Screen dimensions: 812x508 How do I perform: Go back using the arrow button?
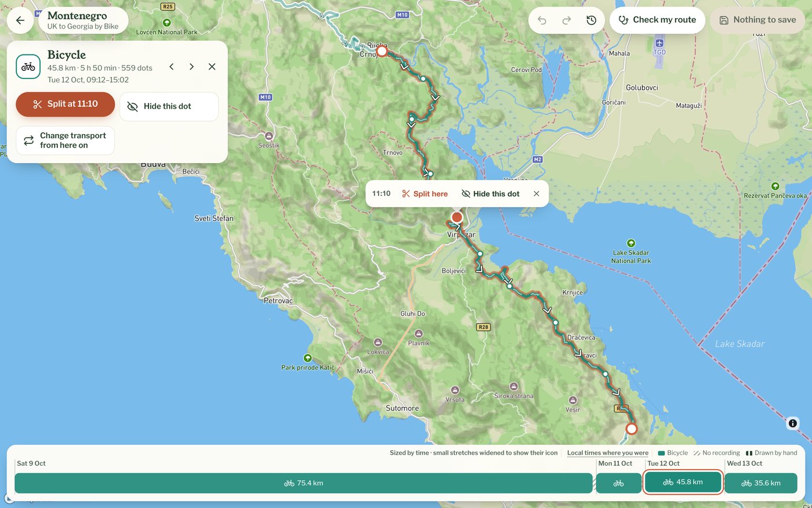[20, 20]
